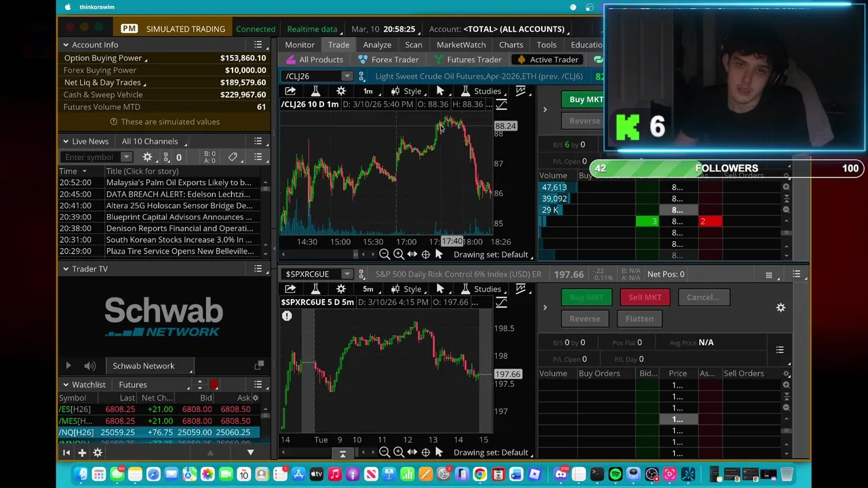
Task: Open the $SPXRC6UE symbol dropdown
Action: click(x=347, y=274)
